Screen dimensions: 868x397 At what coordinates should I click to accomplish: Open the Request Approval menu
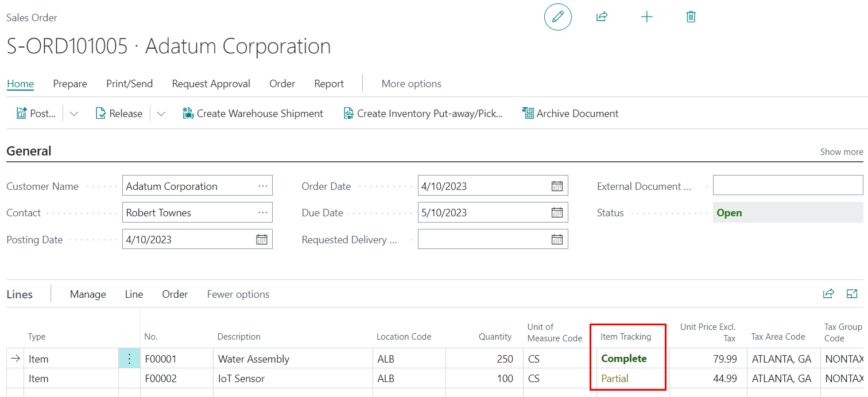211,84
